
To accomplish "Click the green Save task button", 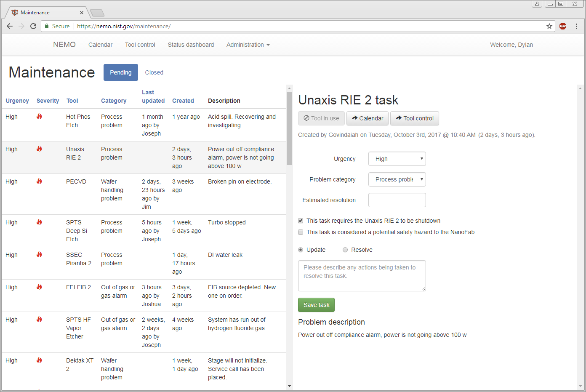I will coord(316,305).
